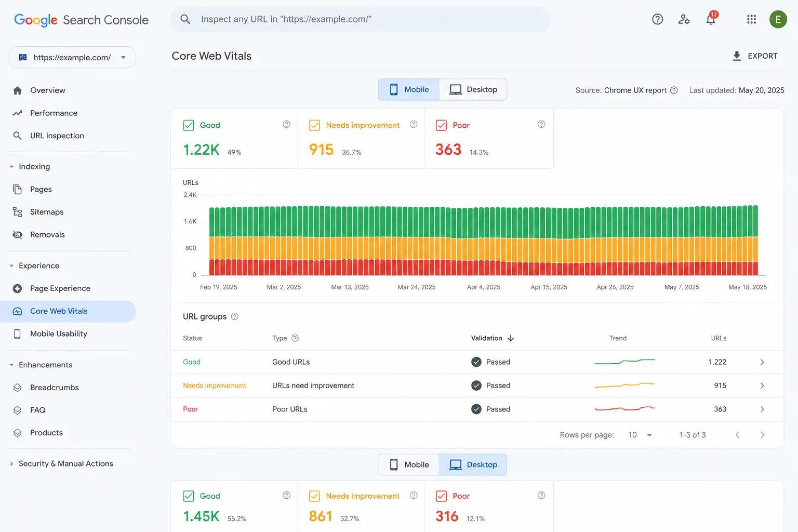Viewport: 798px width, 532px height.
Task: Open the Rows per page dropdown
Action: [x=640, y=435]
